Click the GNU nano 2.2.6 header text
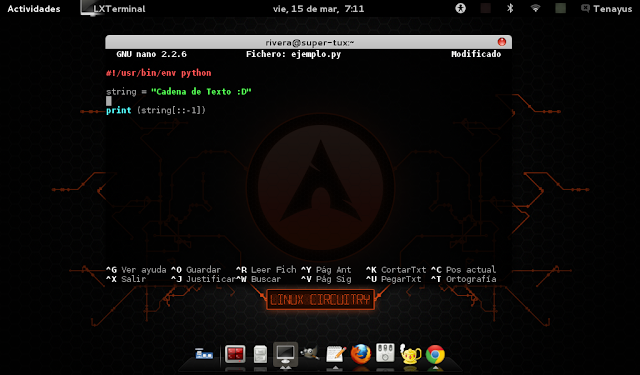 click(x=151, y=54)
